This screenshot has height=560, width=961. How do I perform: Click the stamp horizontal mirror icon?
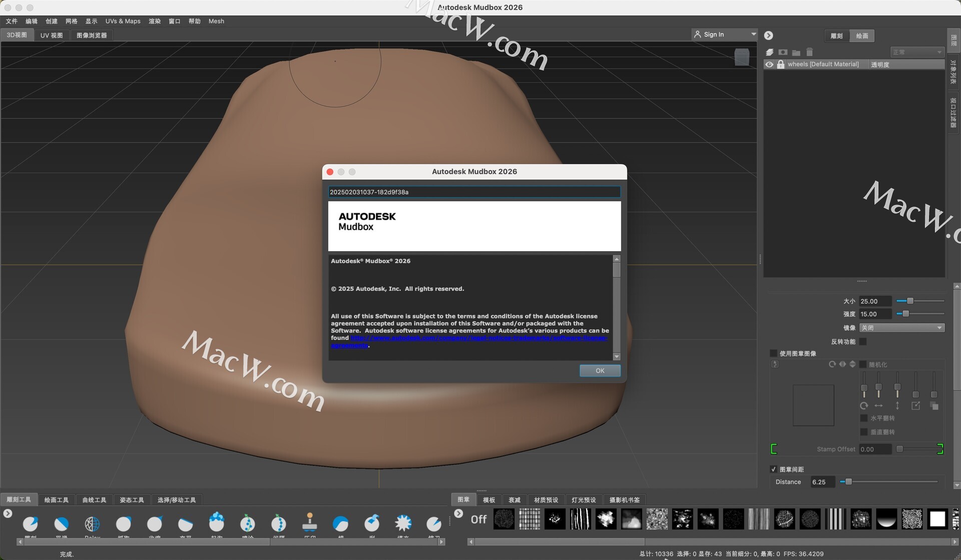tap(842, 364)
